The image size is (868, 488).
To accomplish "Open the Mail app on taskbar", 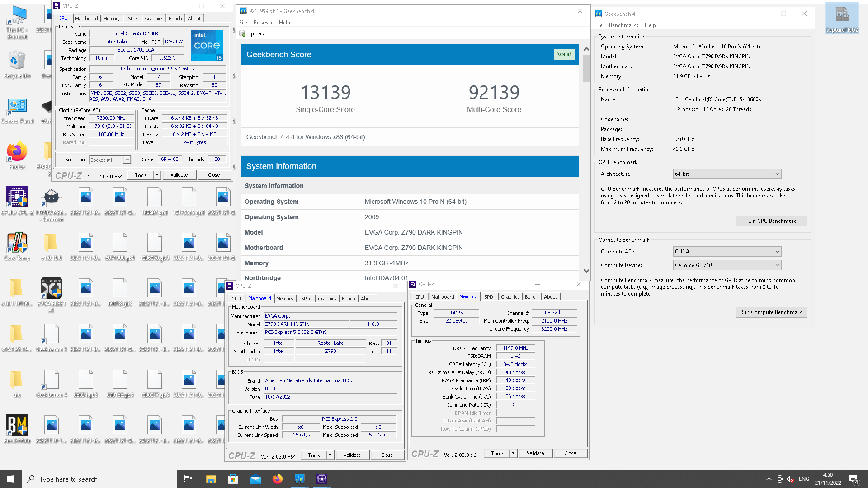I will (255, 479).
